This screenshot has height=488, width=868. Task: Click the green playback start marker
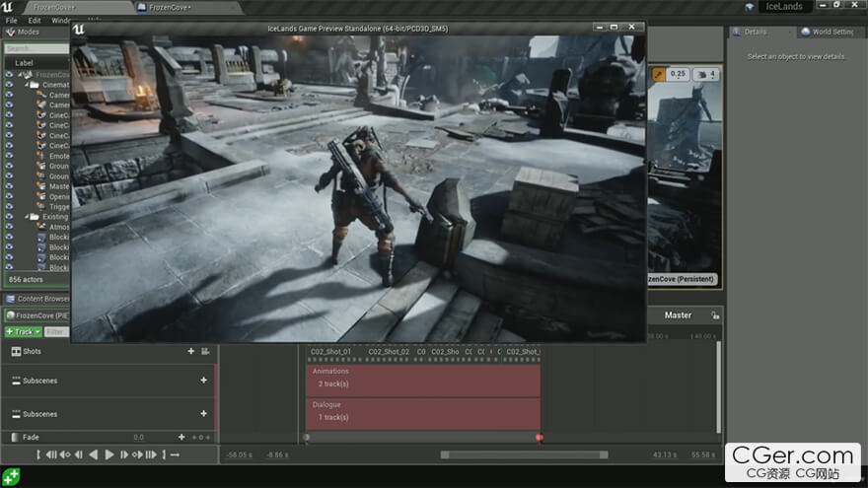pos(306,438)
